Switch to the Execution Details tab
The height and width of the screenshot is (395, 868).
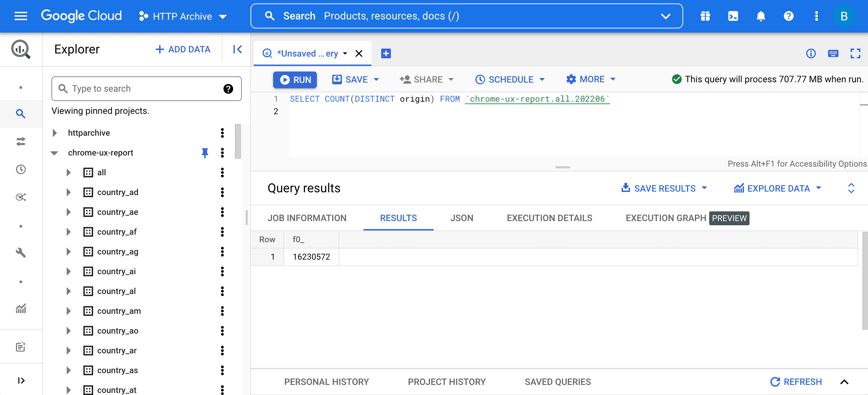(549, 217)
